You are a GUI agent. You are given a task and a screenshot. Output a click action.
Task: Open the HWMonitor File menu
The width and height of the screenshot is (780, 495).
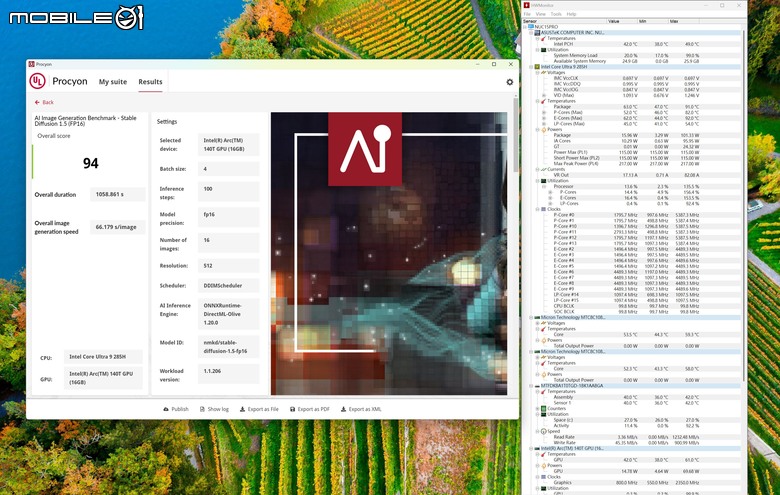527,14
